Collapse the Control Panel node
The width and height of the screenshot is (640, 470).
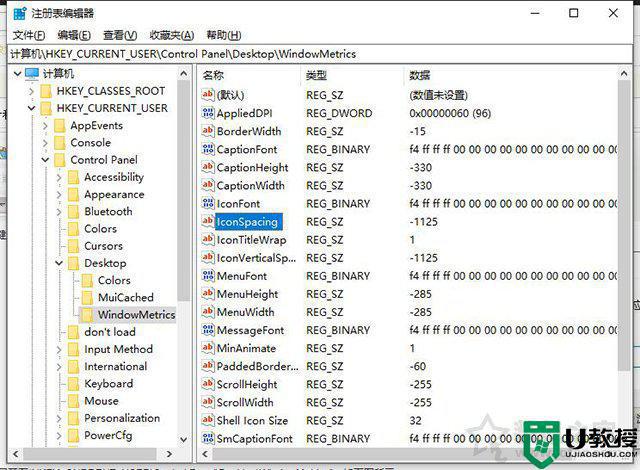[45, 160]
